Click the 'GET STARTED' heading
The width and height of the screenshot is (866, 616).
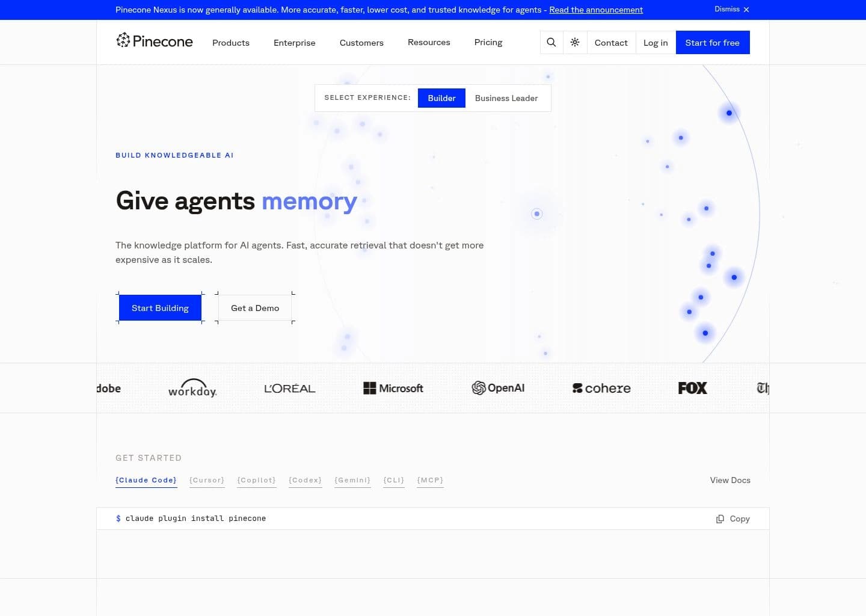149,458
